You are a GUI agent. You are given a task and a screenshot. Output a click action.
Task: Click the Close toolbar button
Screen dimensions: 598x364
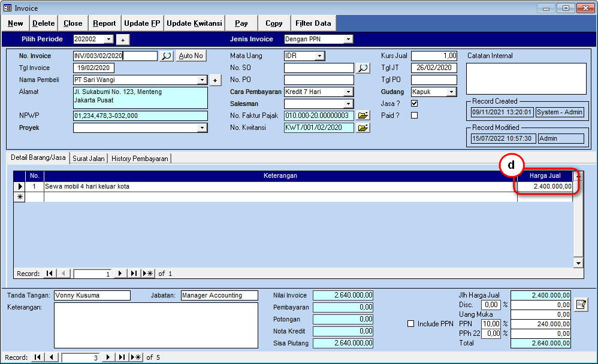(73, 23)
